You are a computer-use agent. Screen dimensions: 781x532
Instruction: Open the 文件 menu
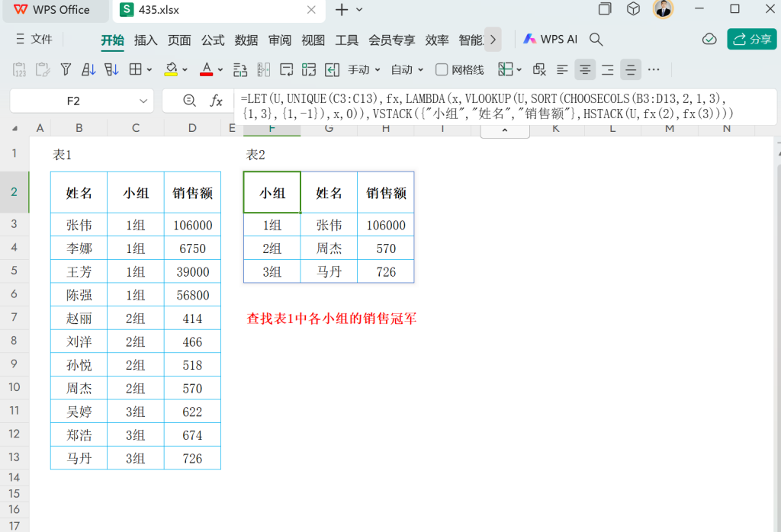click(34, 40)
